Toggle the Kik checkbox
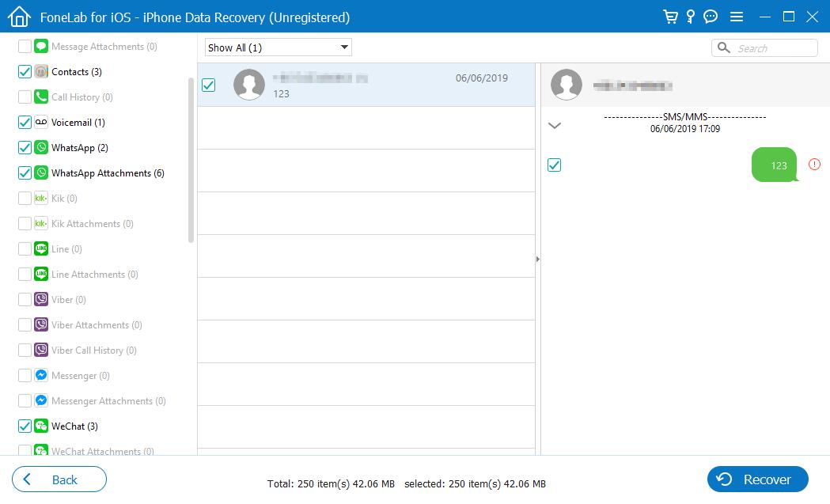The image size is (830, 504). [x=25, y=199]
